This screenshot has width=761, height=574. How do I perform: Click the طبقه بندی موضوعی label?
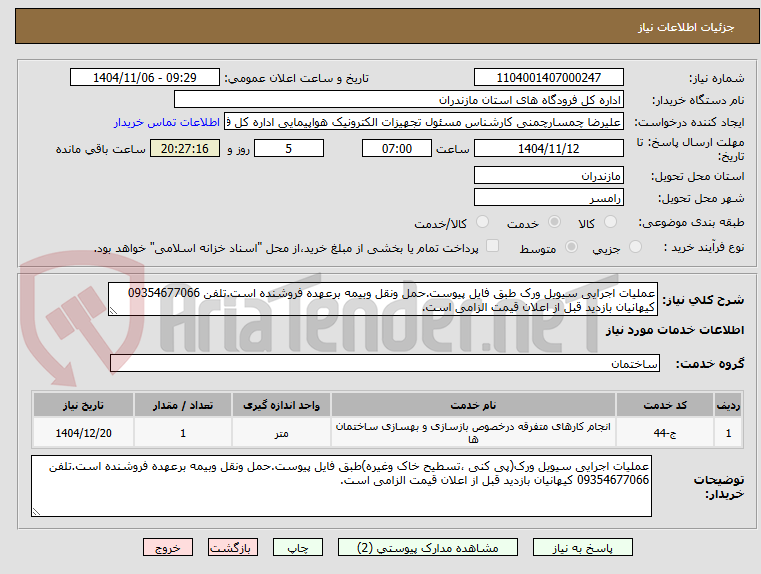point(691,223)
